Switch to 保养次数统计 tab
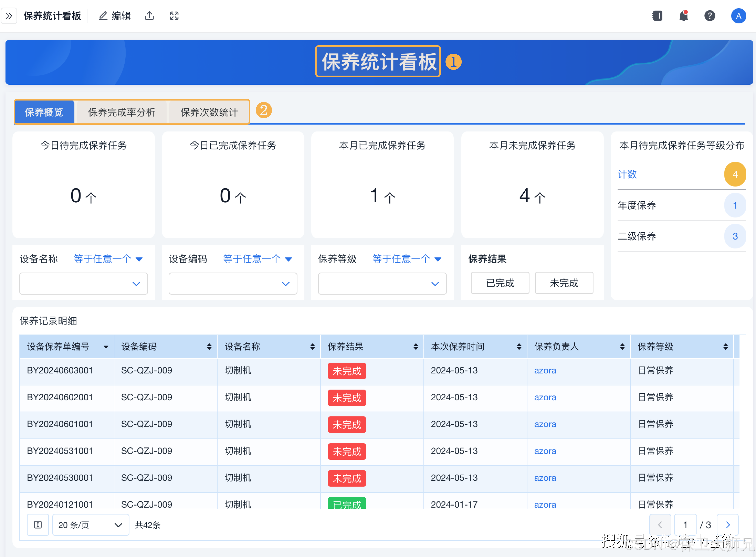 tap(209, 112)
